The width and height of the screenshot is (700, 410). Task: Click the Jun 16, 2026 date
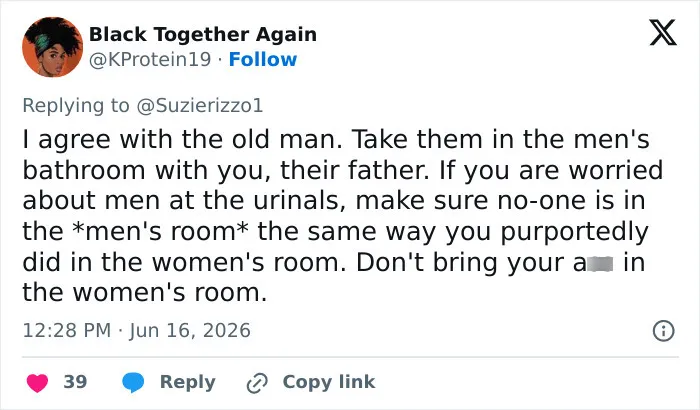[x=190, y=331]
